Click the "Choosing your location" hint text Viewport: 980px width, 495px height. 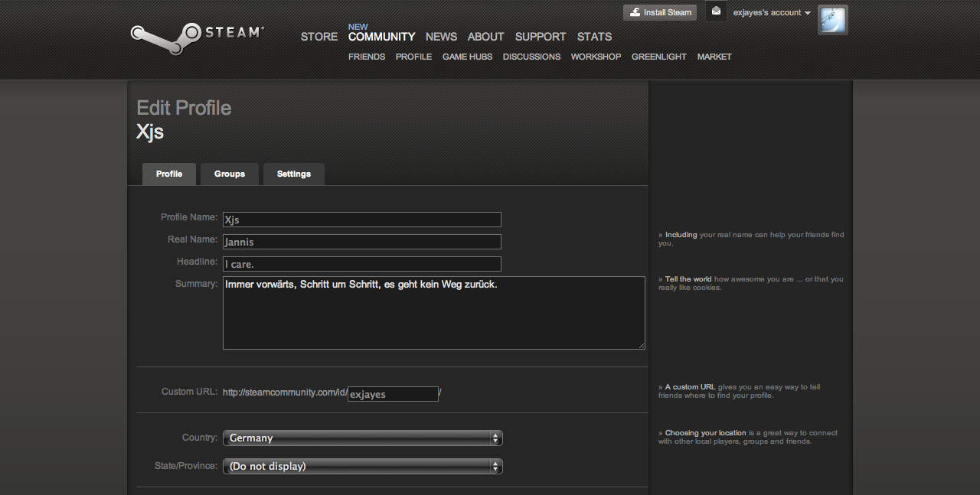(x=705, y=433)
